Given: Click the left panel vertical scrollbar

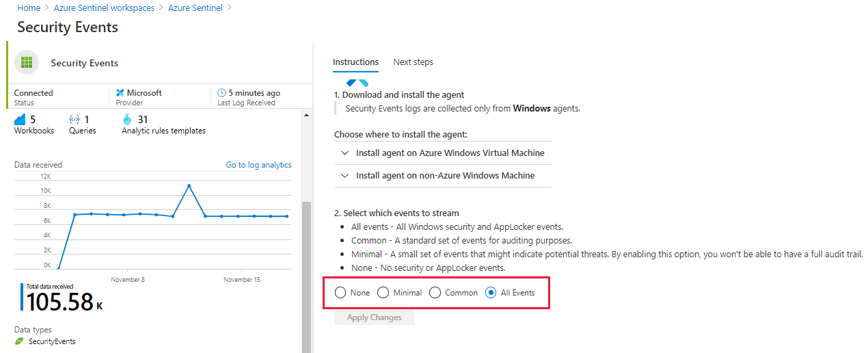Looking at the screenshot, I should (307, 274).
